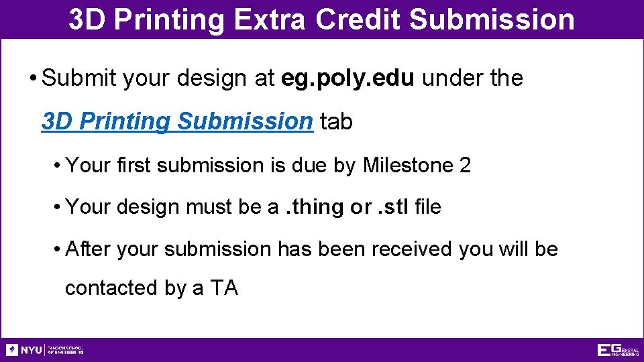Click the slide title 3D Printing Extra Credit Submission
The height and width of the screenshot is (362, 644).
click(x=321, y=19)
